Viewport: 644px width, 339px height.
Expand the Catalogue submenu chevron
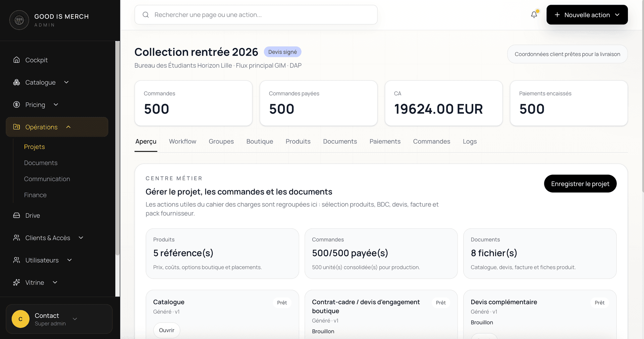point(66,82)
